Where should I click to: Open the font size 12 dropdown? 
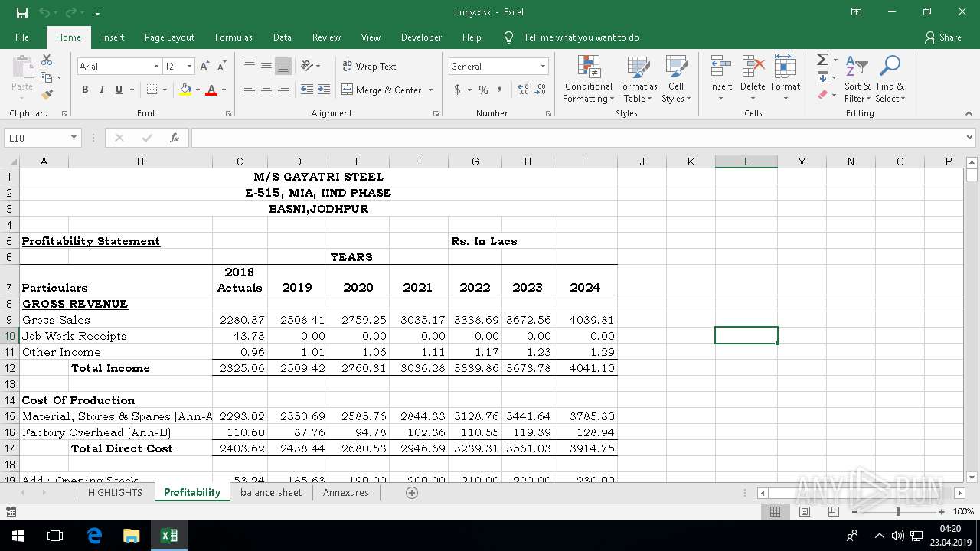(x=190, y=67)
